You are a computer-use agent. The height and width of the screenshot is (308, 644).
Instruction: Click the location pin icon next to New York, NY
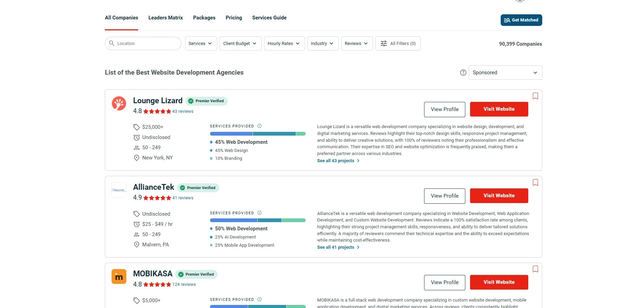[136, 158]
